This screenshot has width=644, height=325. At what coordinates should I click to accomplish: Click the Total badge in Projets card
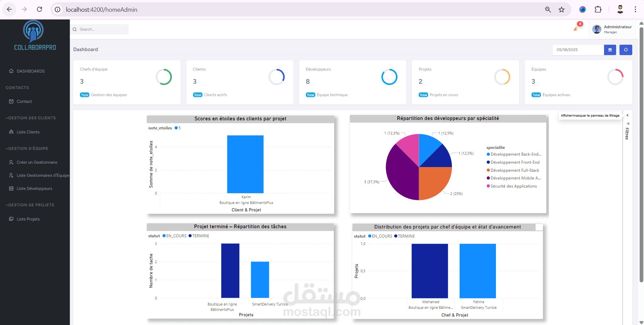pos(423,95)
